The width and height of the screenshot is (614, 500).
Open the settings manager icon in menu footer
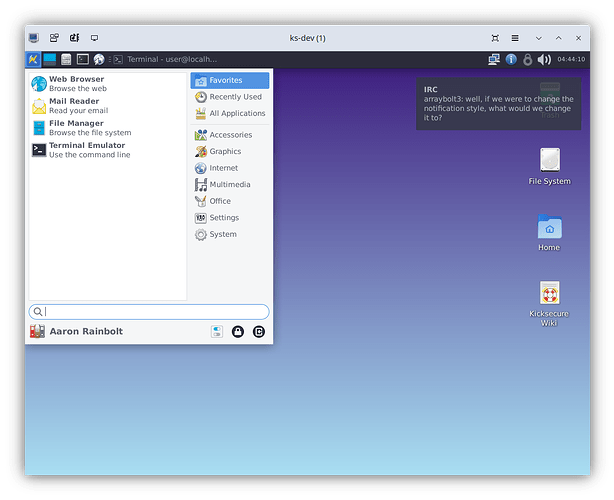pyautogui.click(x=217, y=331)
